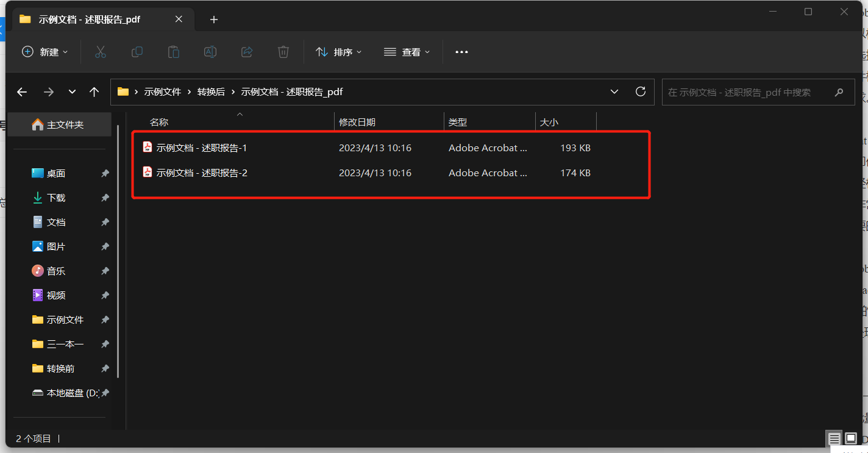The width and height of the screenshot is (868, 453).
Task: Click the Copy icon in toolbar
Action: [137, 52]
